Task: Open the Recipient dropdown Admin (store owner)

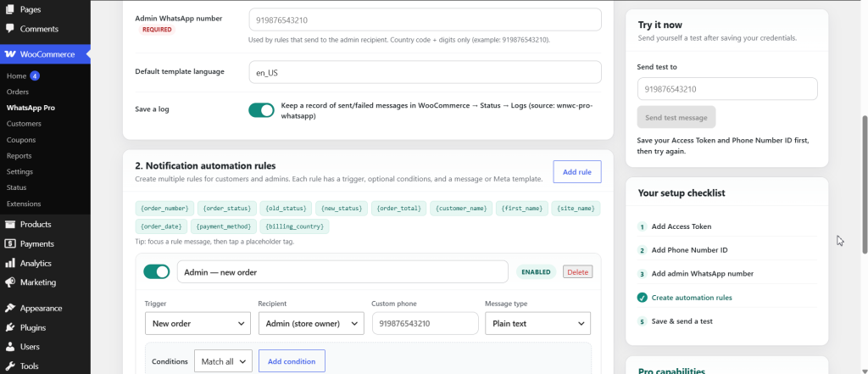Action: (x=311, y=324)
